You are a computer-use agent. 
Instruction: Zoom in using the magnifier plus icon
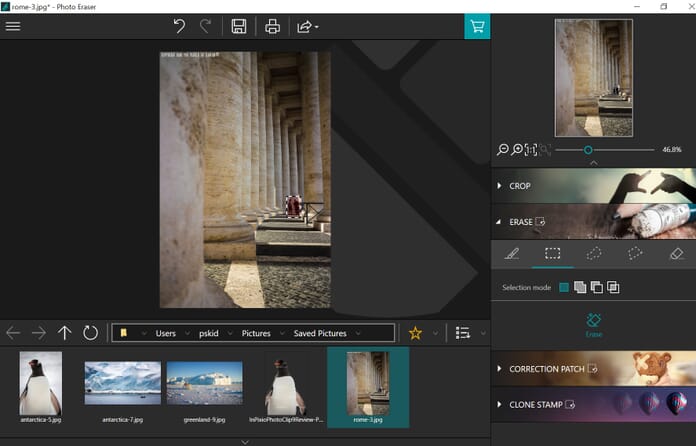pyautogui.click(x=517, y=150)
